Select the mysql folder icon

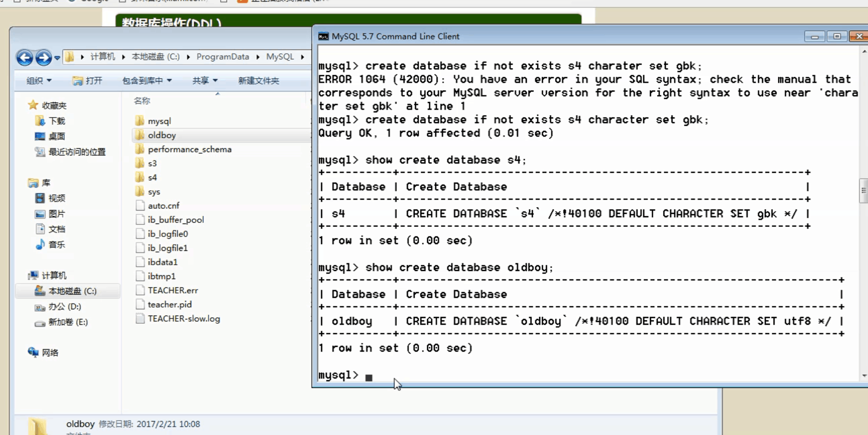pos(140,121)
